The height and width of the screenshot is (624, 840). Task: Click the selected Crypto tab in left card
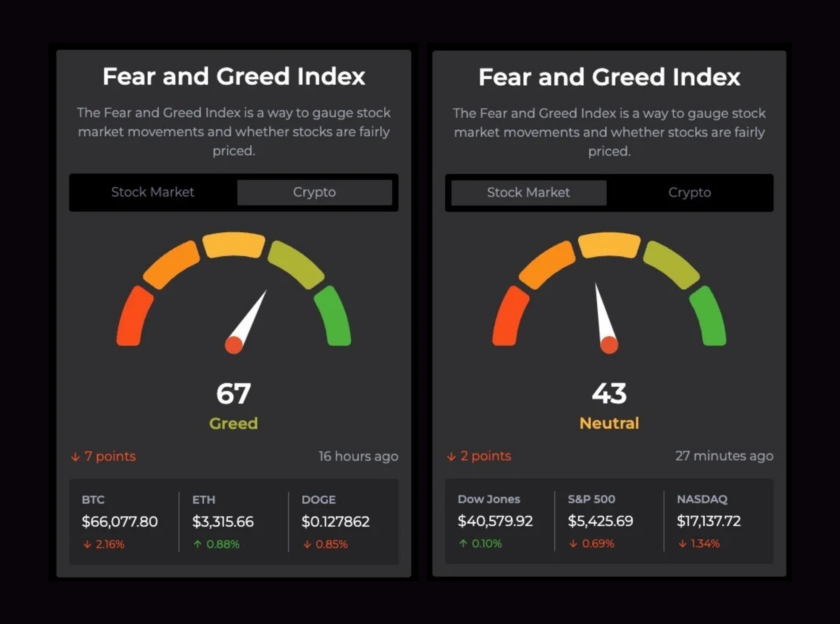pyautogui.click(x=314, y=192)
